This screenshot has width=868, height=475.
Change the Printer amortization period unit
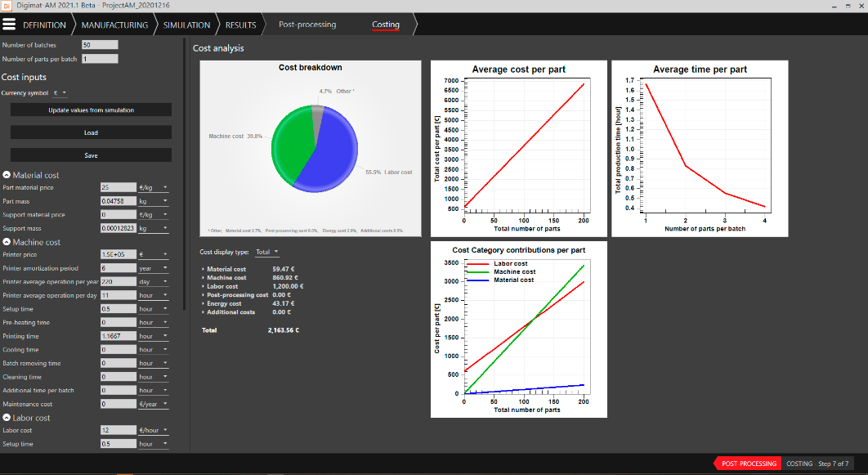154,268
